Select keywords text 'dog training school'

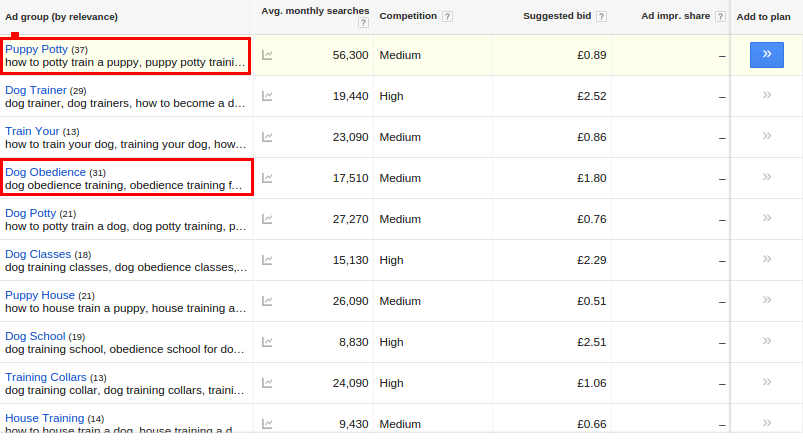click(55, 349)
